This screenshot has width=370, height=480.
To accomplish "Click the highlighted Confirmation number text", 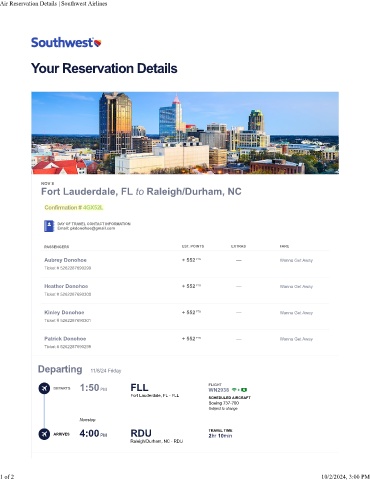I will coord(74,208).
